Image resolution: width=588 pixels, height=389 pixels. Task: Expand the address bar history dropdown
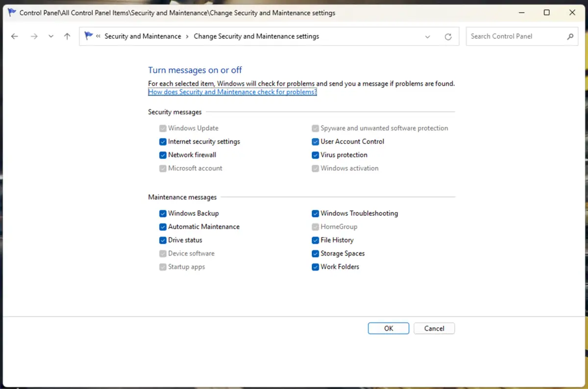pyautogui.click(x=428, y=37)
